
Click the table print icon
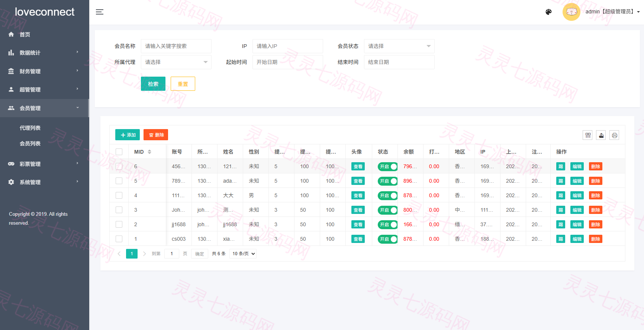tap(614, 135)
